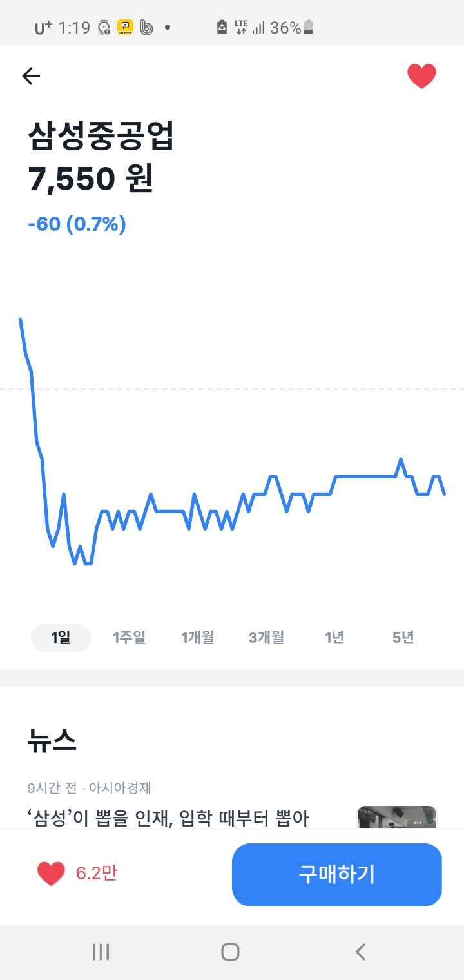This screenshot has height=980, width=464.
Task: Tap the battery 36% status icon
Action: pyautogui.click(x=293, y=28)
